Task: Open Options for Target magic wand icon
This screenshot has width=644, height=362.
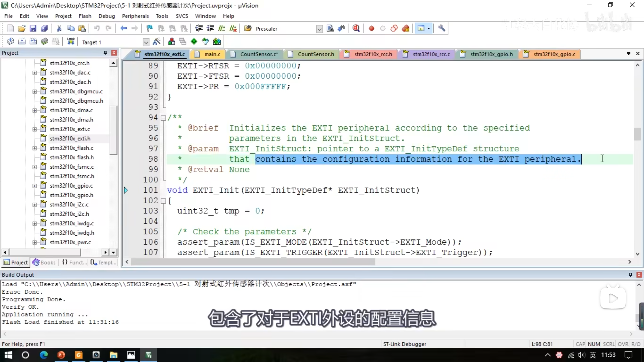Action: [x=156, y=42]
